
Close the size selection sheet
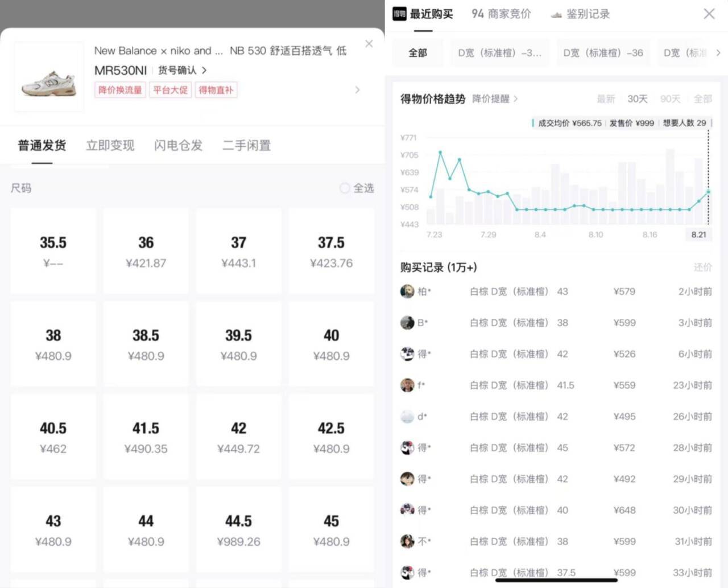pos(369,43)
